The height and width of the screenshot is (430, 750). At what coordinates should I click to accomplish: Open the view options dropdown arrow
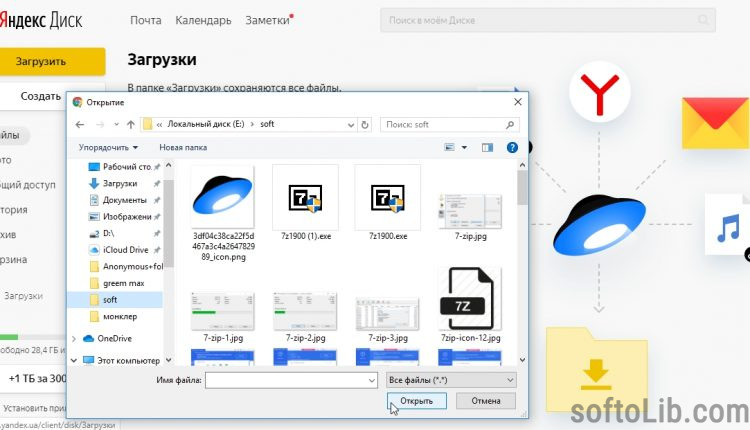pos(464,147)
